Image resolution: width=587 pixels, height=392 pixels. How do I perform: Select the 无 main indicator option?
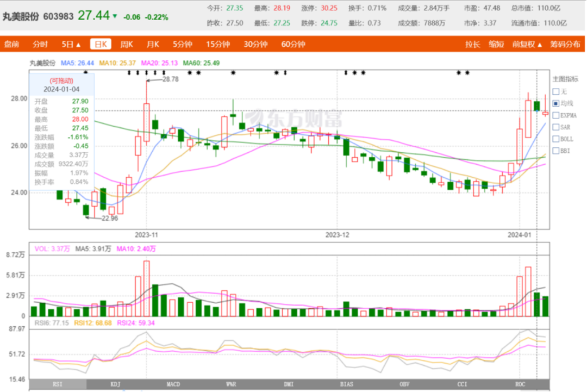[556, 92]
